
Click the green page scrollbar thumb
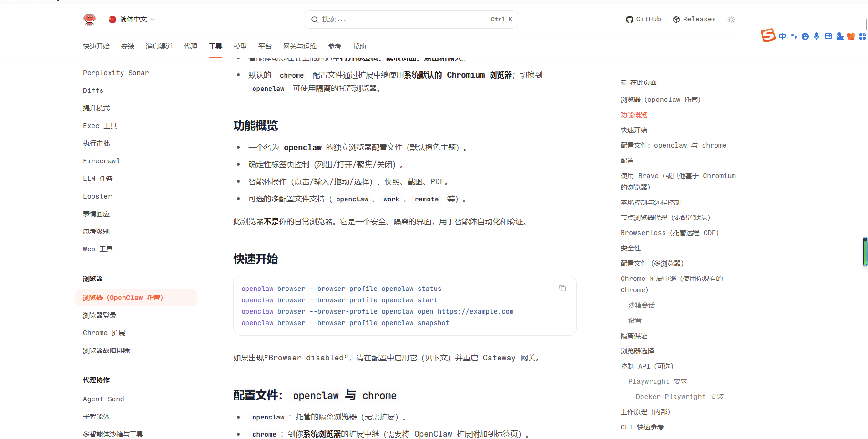pos(865,251)
